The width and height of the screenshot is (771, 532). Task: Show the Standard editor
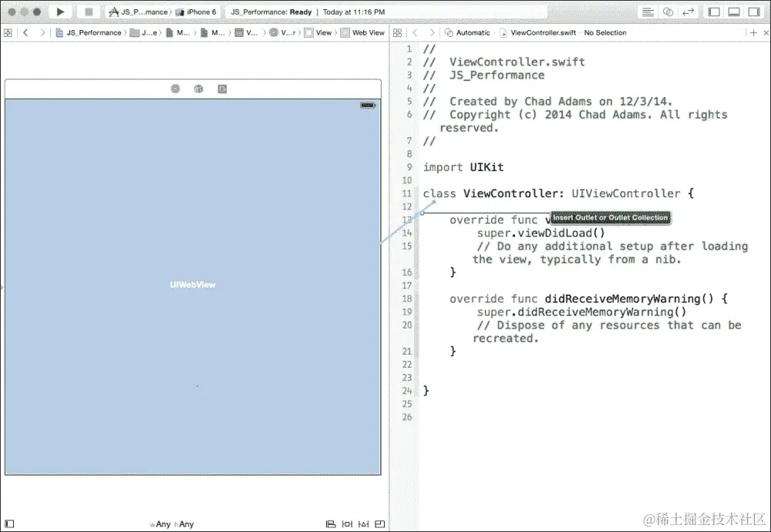pyautogui.click(x=648, y=12)
